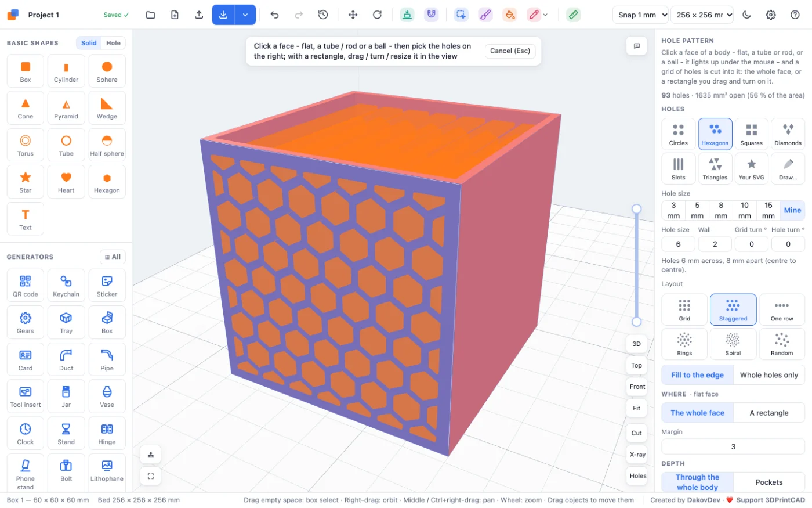Open the Gears generator
The width and height of the screenshot is (812, 508).
[26, 323]
